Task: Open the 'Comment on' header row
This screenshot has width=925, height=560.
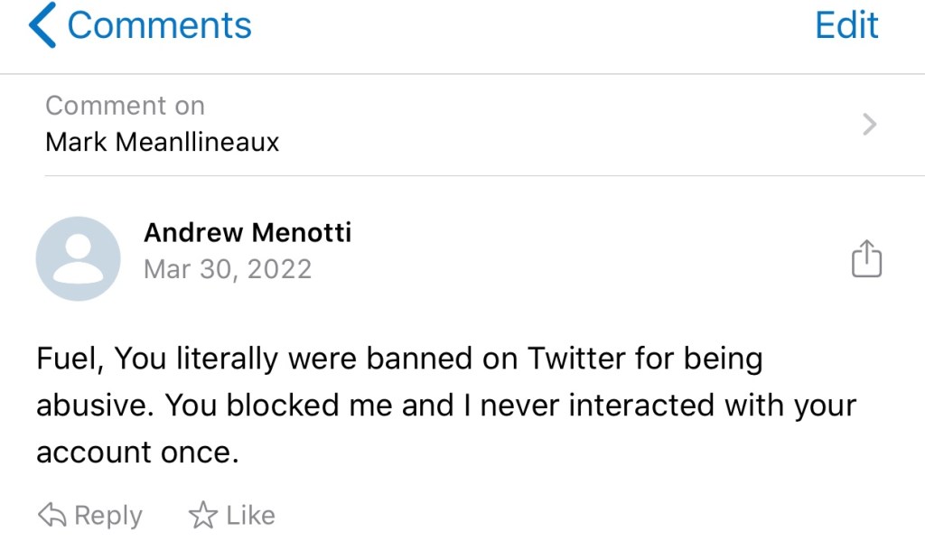Action: (x=125, y=106)
